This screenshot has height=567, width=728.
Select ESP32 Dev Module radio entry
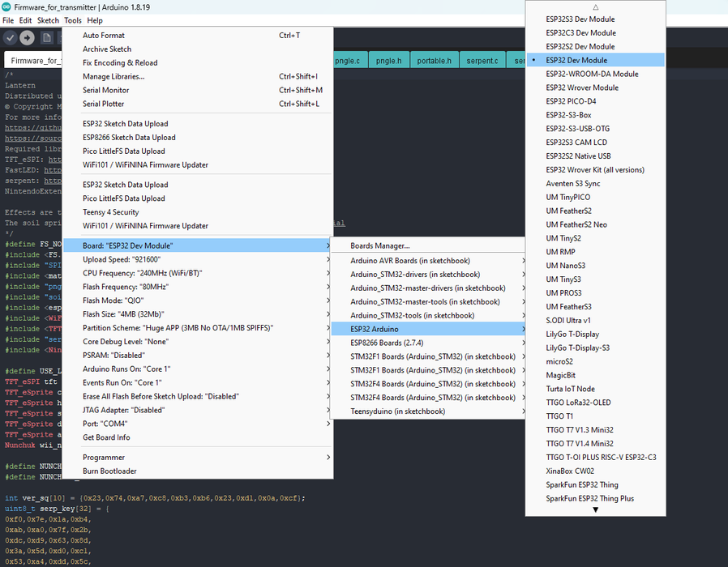coord(595,60)
